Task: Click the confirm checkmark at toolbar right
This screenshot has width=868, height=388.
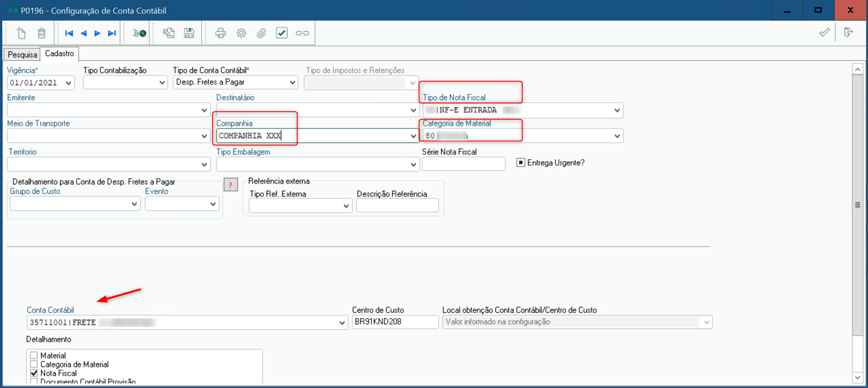Action: point(825,32)
